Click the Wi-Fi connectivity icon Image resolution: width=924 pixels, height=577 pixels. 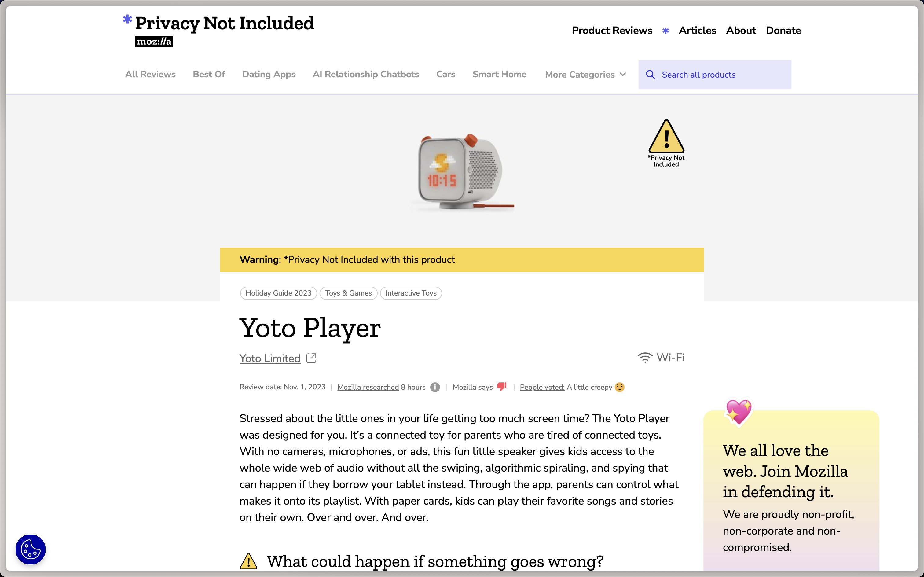pos(645,358)
